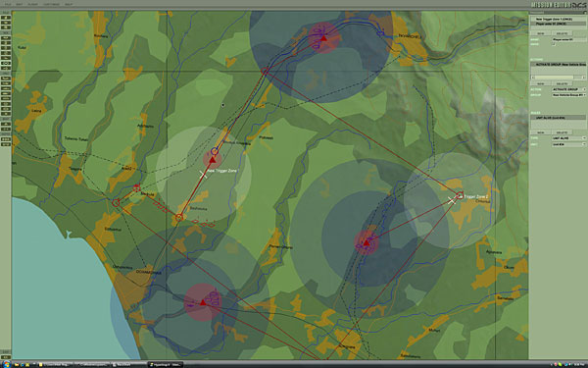Click the third icon under FILE toolbar group
The image size is (588, 368).
coord(6,27)
